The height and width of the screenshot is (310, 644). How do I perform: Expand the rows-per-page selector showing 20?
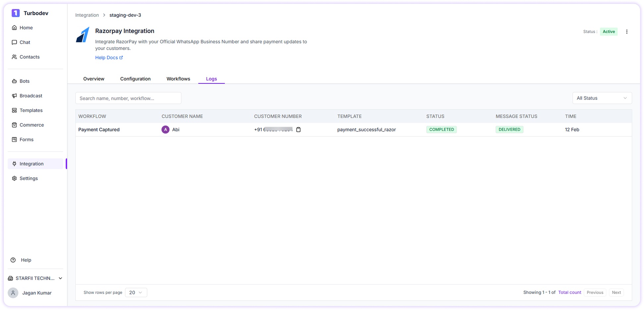(136, 292)
